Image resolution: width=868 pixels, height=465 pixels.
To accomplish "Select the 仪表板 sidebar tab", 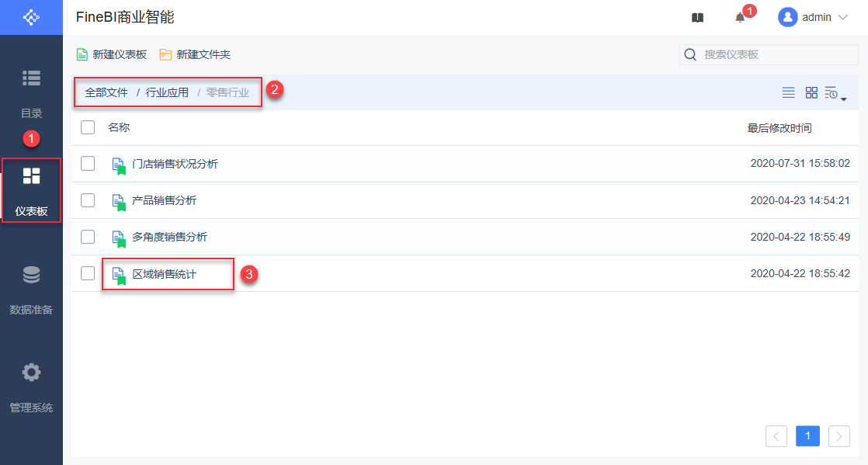I will click(x=31, y=190).
